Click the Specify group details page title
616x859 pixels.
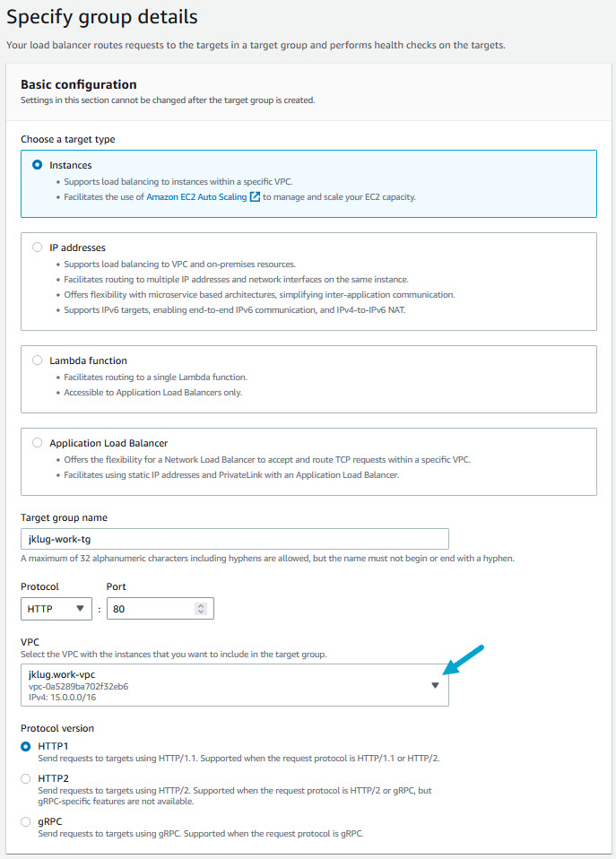(99, 16)
